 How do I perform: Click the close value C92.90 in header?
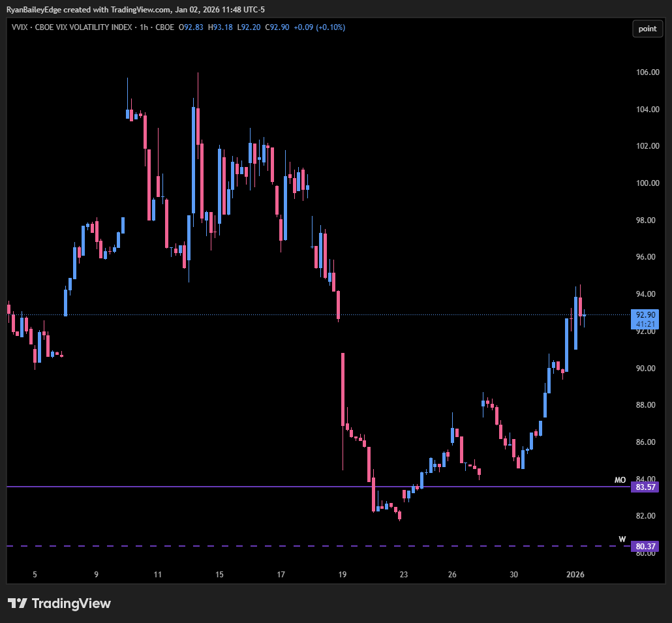click(x=277, y=27)
